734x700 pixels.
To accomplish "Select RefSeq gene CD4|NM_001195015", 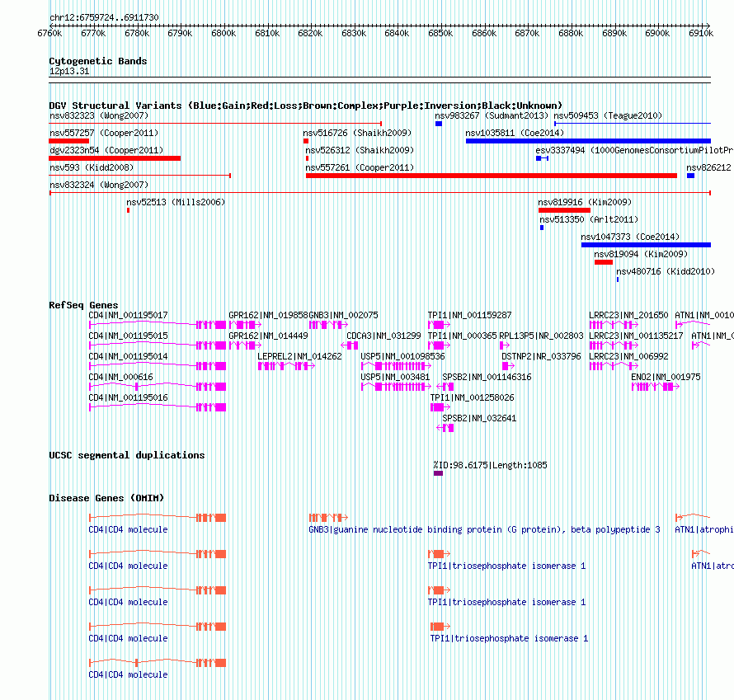I will [129, 336].
